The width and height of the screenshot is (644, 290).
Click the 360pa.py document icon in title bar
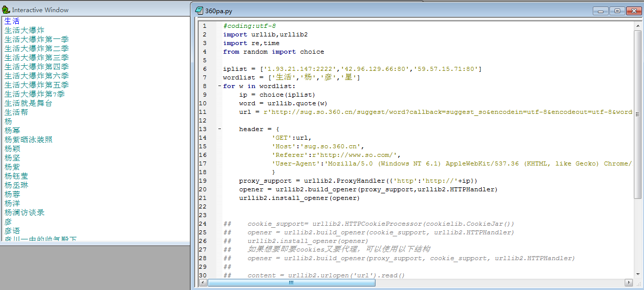[x=199, y=11]
